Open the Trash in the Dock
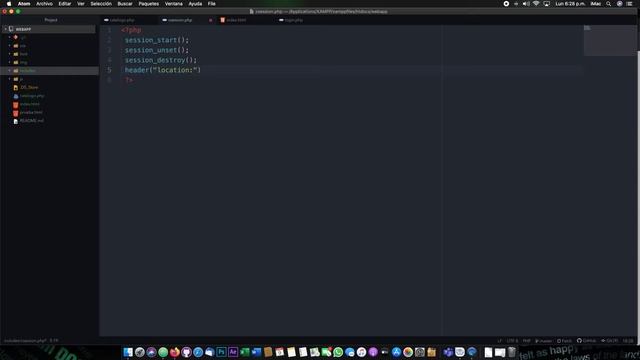 (511, 352)
